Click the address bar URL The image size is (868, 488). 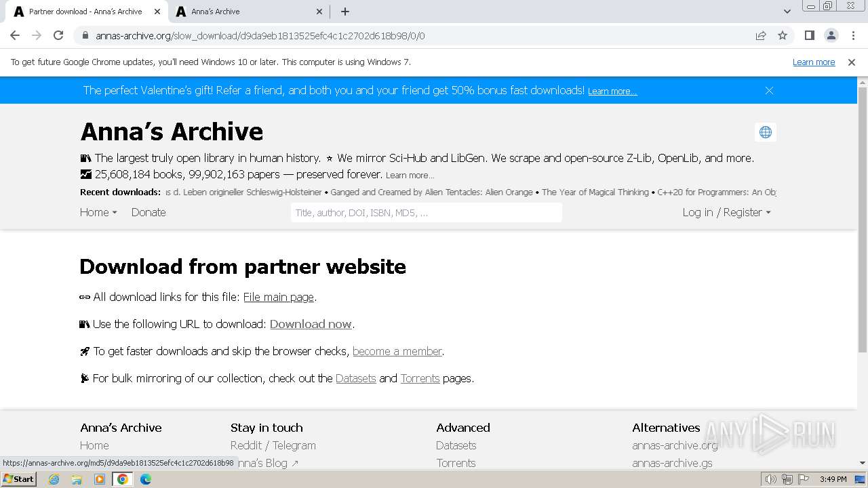coord(260,36)
